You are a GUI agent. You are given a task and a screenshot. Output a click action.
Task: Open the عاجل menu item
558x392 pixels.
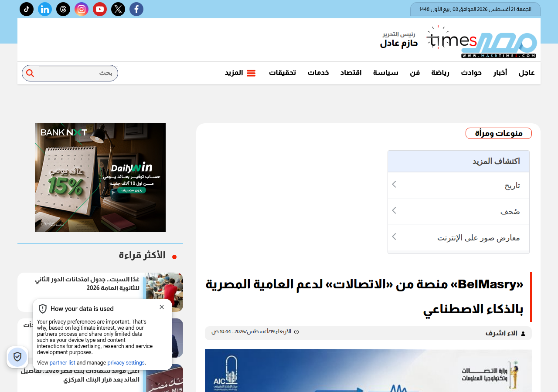[527, 73]
